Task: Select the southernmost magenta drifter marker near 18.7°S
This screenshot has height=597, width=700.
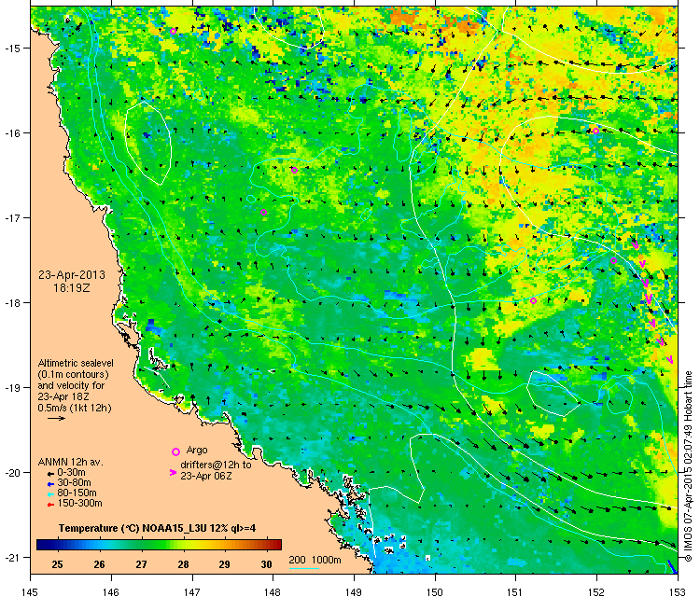Action: click(669, 359)
